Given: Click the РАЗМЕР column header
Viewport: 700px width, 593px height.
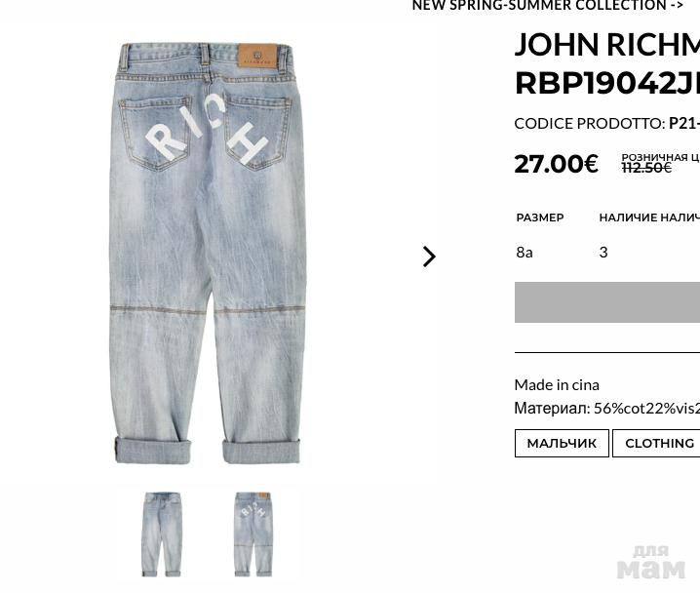Looking at the screenshot, I should [x=540, y=217].
